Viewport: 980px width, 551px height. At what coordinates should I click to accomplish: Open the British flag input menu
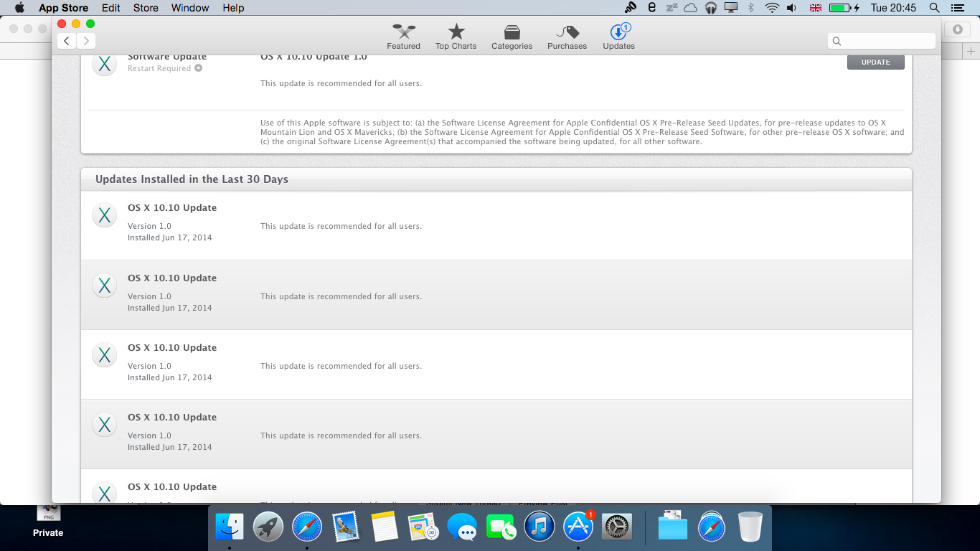tap(816, 8)
